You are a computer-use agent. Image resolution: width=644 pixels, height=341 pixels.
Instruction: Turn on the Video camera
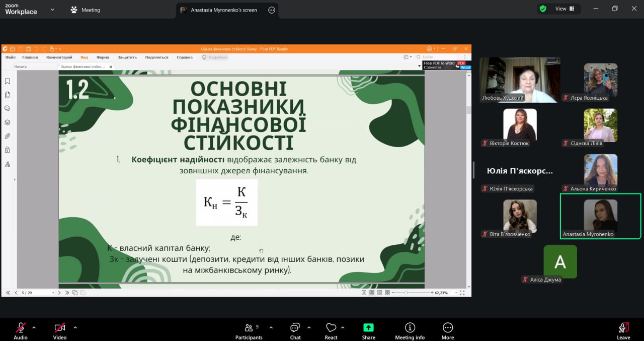pos(60,330)
